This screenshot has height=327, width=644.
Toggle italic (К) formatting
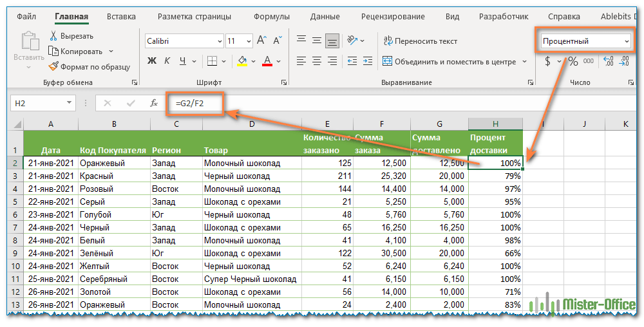point(167,61)
